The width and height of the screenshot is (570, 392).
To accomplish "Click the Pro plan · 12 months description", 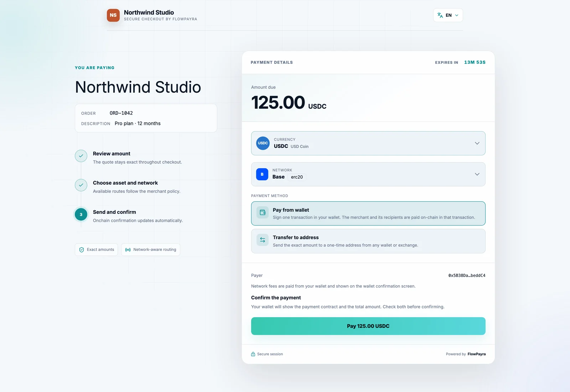I will click(x=138, y=123).
